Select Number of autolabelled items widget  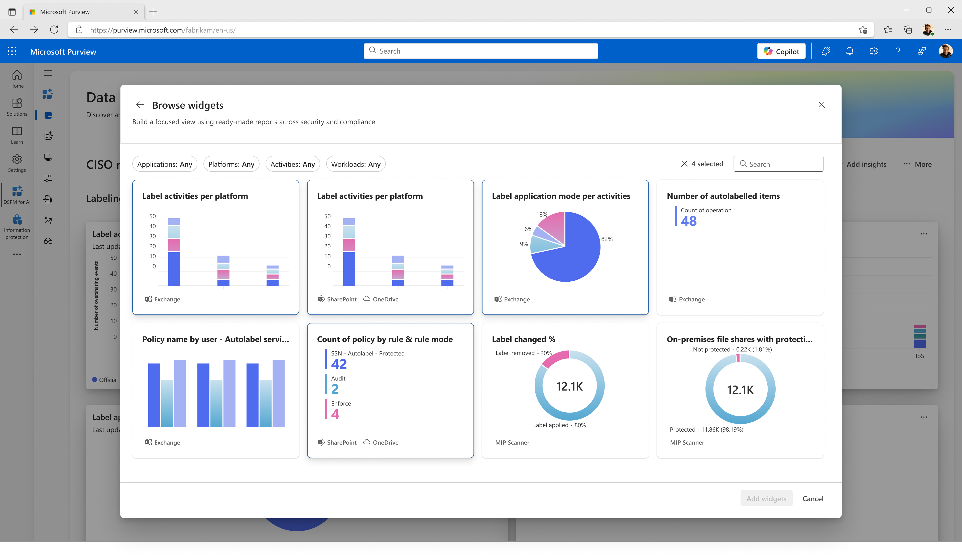(x=740, y=247)
